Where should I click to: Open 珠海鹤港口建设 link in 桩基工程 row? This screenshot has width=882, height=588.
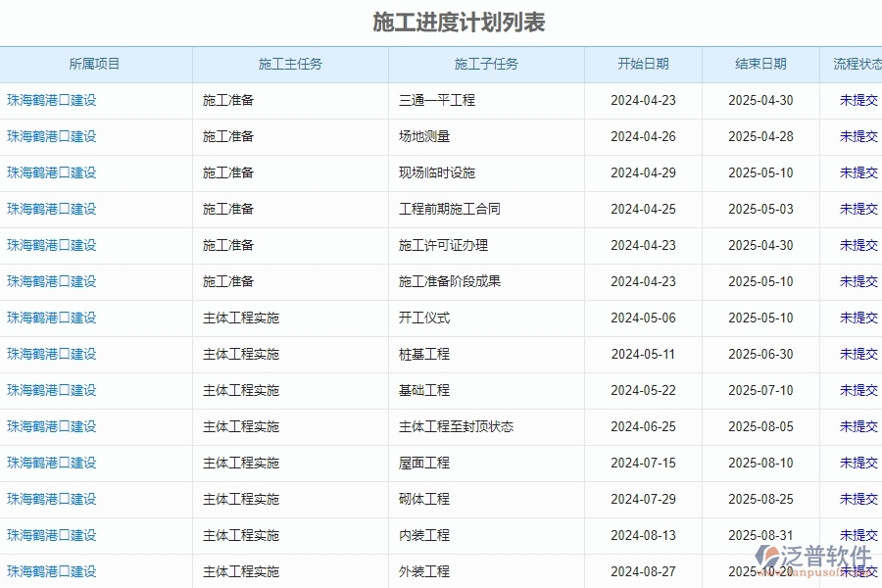[46, 354]
